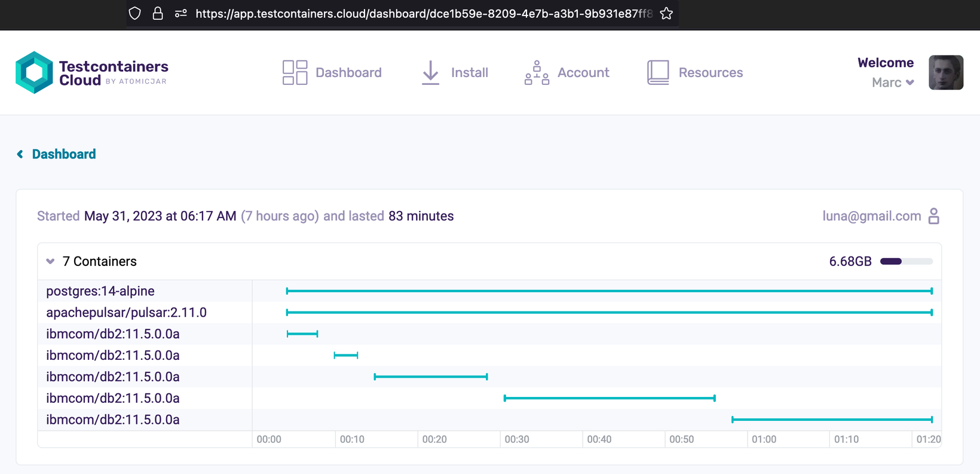This screenshot has height=474, width=980.
Task: Click the 00:10 time axis label
Action: point(352,439)
